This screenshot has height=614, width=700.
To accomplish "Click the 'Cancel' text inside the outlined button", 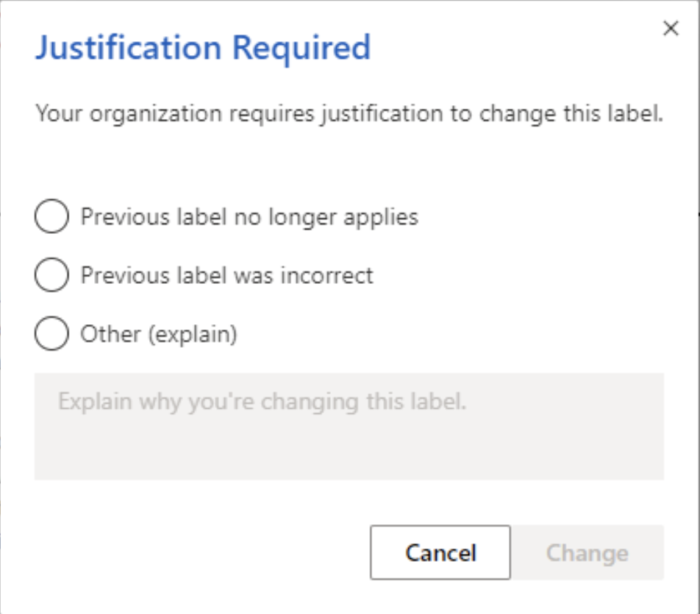I will (440, 553).
